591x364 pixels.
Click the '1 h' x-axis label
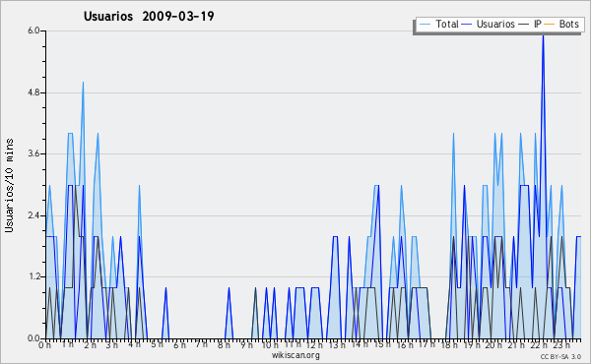click(68, 344)
